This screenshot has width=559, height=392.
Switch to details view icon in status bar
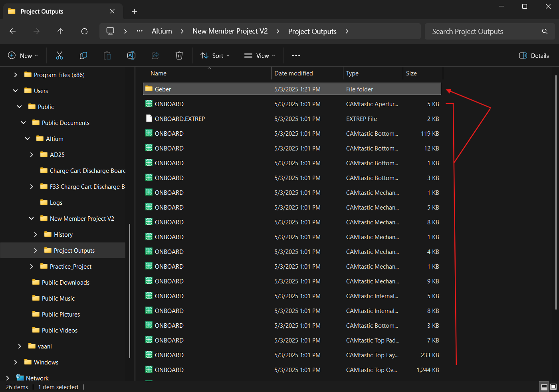click(x=544, y=387)
